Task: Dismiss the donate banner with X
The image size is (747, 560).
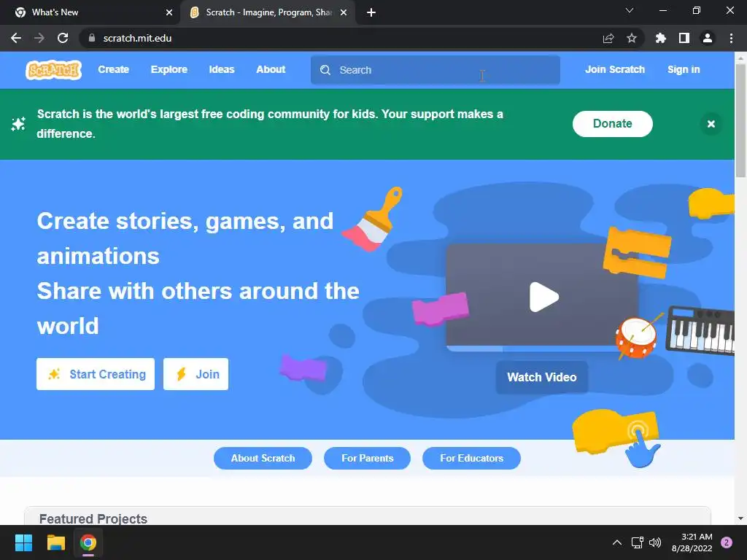Action: click(711, 124)
